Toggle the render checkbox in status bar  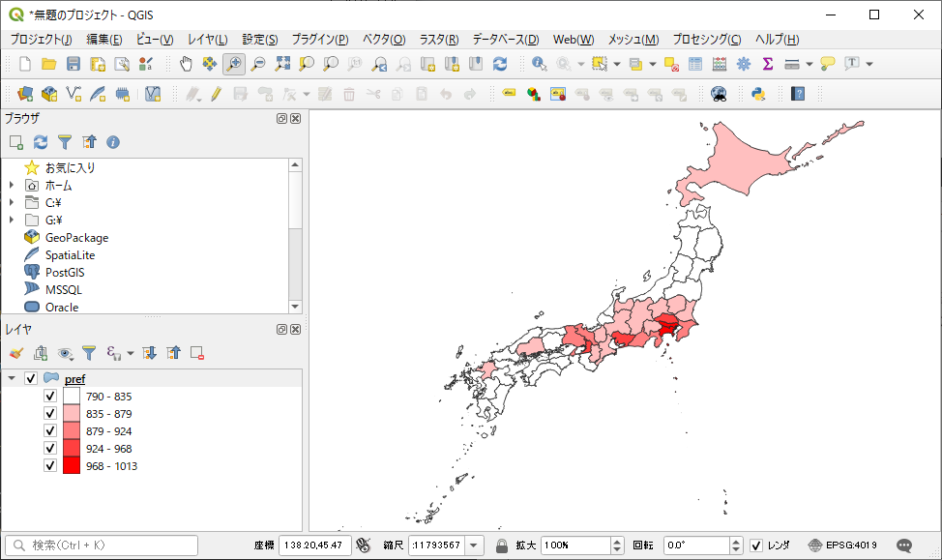(x=756, y=545)
